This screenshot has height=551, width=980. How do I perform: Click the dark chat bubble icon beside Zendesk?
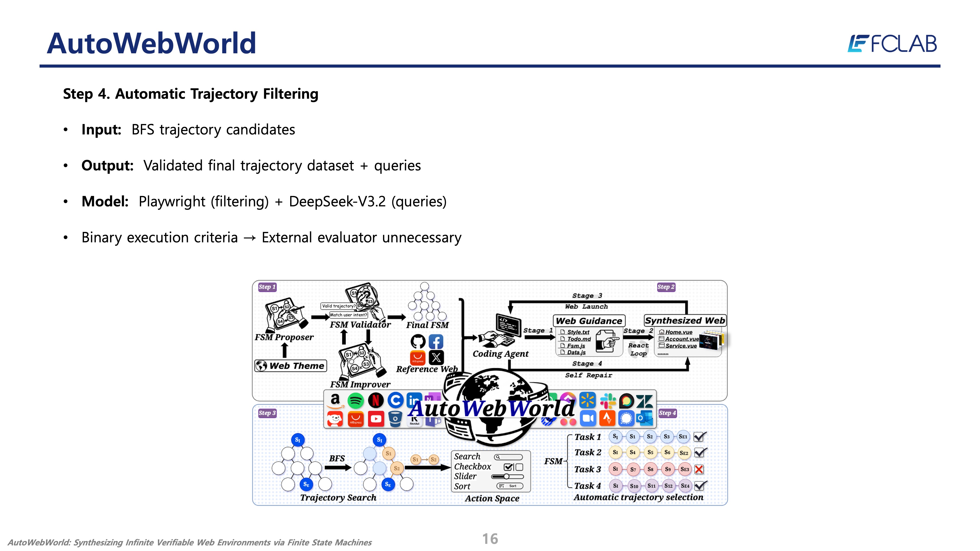click(x=626, y=400)
